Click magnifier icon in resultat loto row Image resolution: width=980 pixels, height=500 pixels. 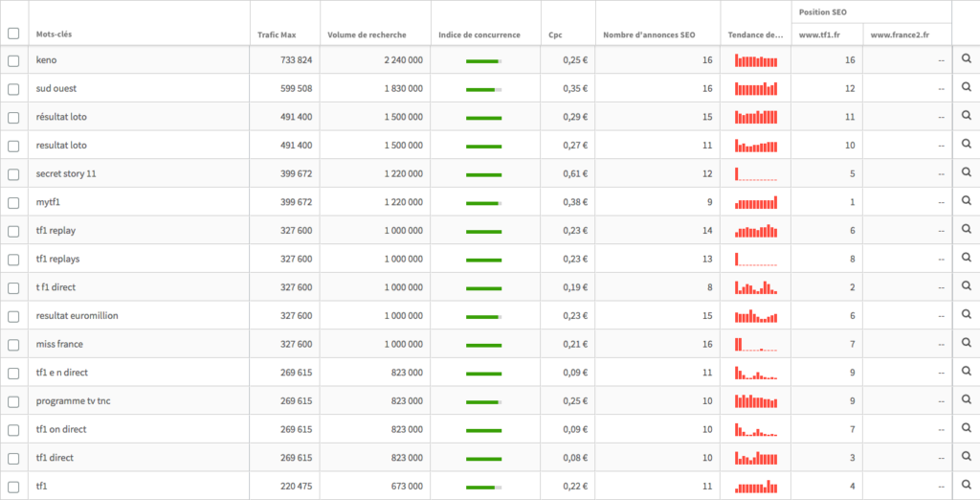pyautogui.click(x=966, y=145)
